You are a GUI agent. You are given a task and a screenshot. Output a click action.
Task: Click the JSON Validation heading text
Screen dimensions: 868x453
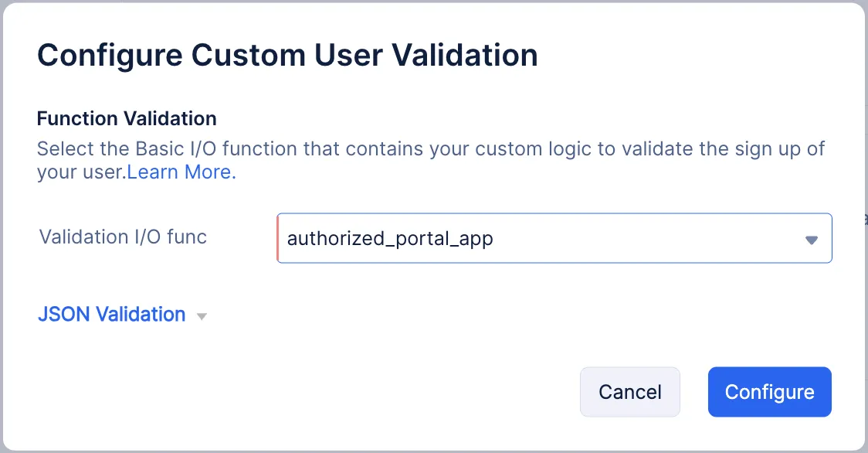pos(112,314)
